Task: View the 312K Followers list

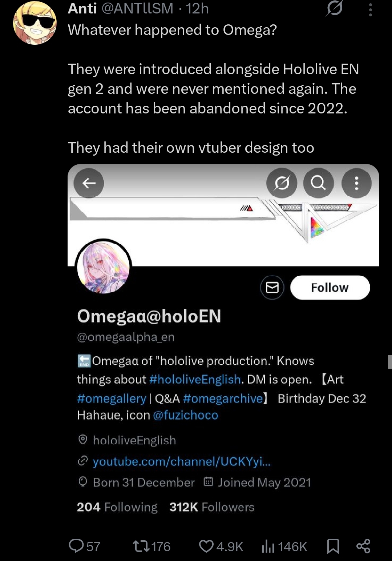Action: [x=212, y=507]
